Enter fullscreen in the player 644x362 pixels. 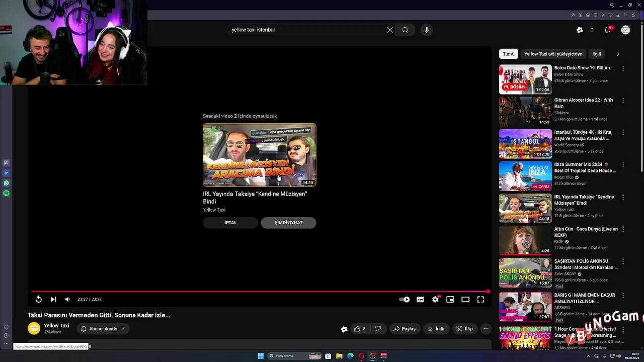[x=480, y=299]
